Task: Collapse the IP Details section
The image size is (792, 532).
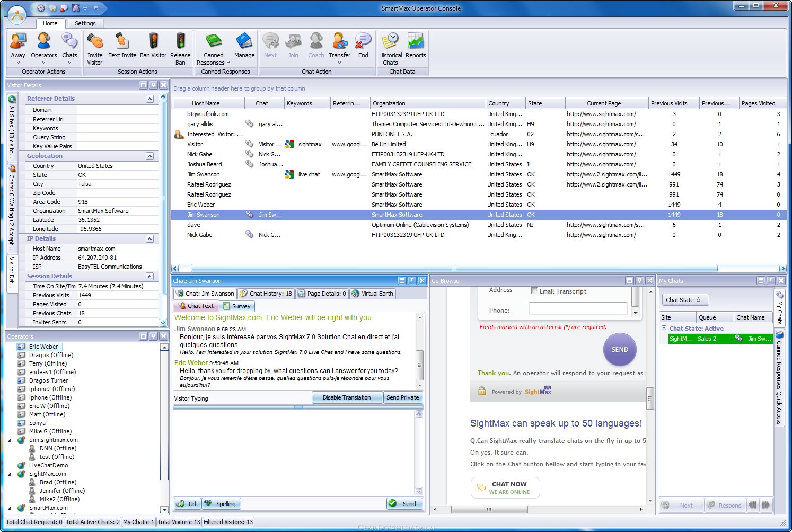Action: pyautogui.click(x=149, y=238)
